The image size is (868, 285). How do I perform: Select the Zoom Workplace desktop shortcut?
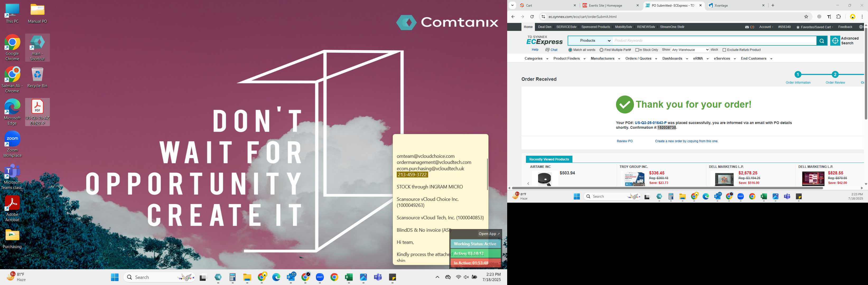click(x=12, y=144)
